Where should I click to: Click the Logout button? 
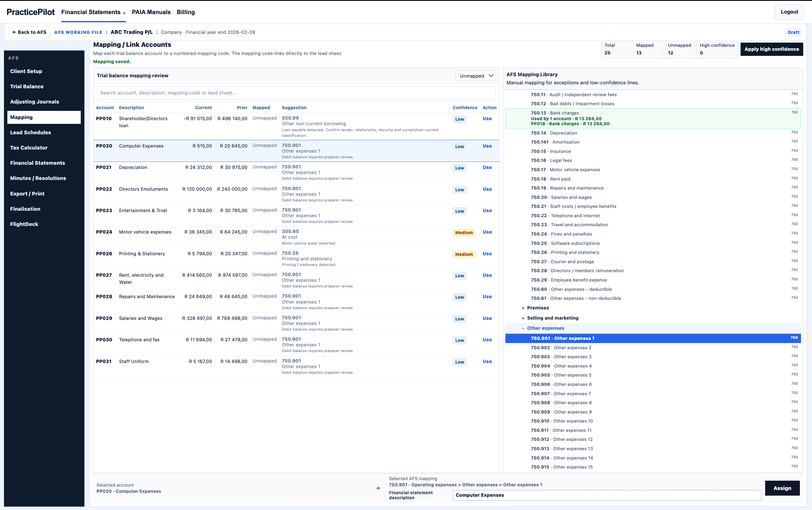tap(789, 12)
